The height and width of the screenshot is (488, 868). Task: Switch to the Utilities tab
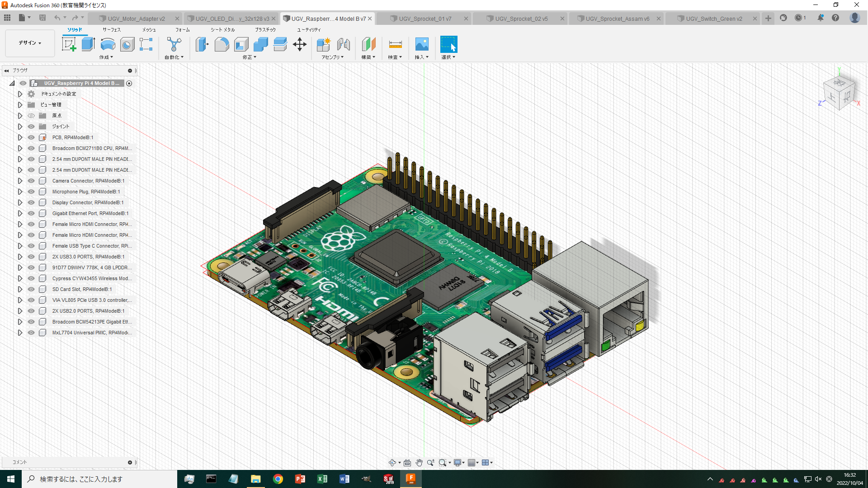coord(309,29)
